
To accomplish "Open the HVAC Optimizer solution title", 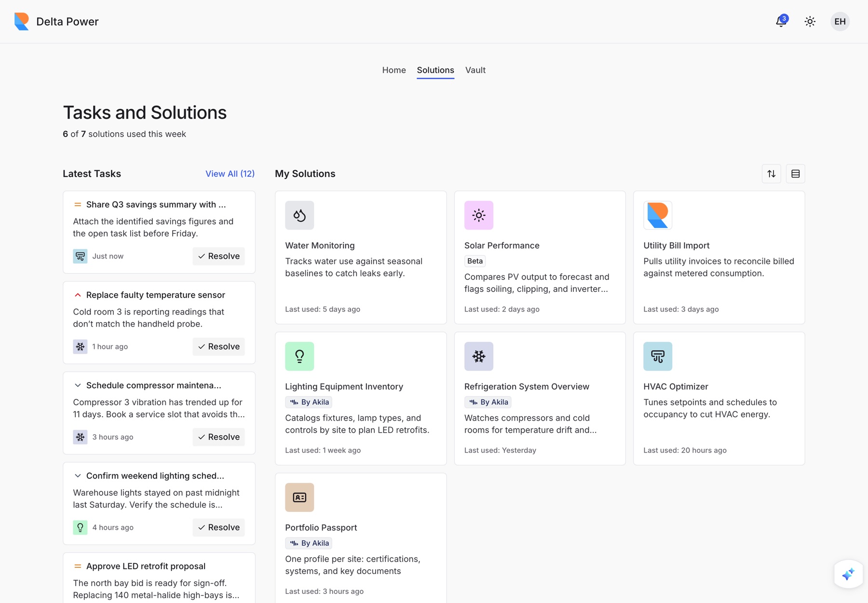I will pyautogui.click(x=676, y=386).
